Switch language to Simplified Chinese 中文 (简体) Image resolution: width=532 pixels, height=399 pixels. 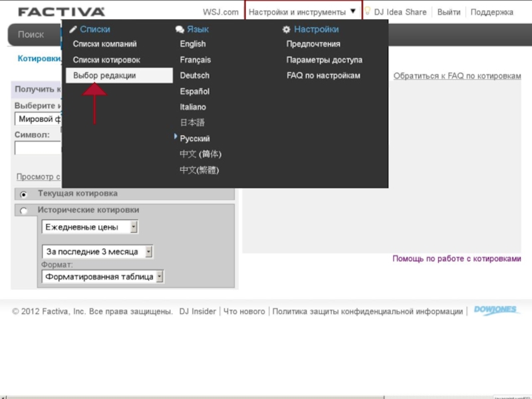[x=201, y=154]
